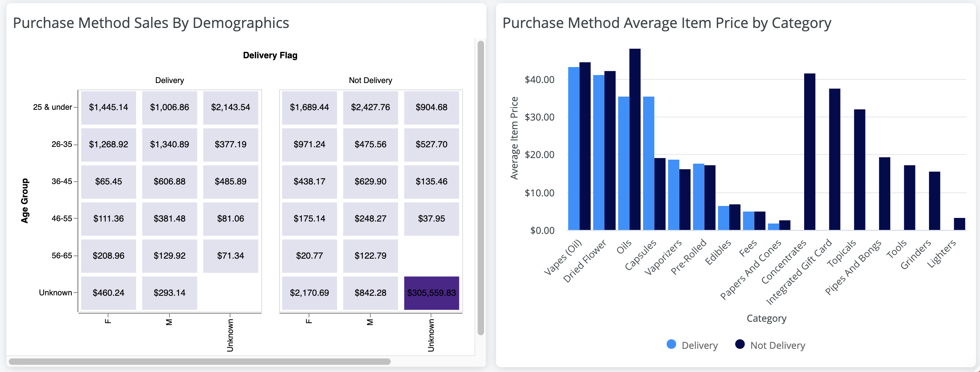Click the light blue Delivery legend dot
Viewport: 980px width, 372px height.
tap(671, 344)
